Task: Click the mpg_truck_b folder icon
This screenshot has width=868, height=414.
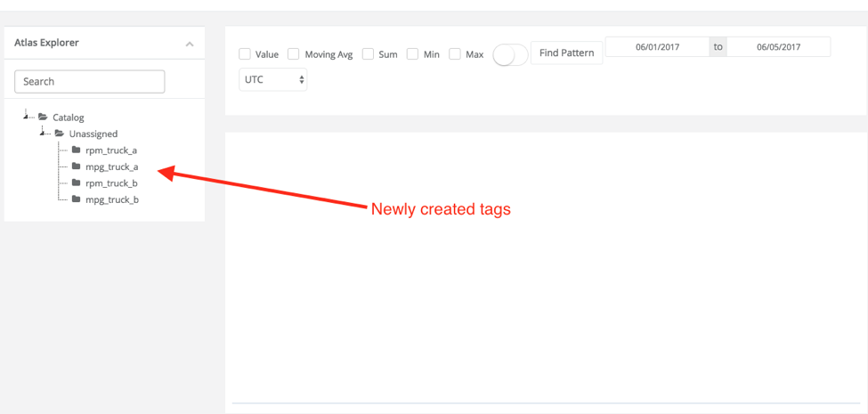Action: [x=77, y=199]
